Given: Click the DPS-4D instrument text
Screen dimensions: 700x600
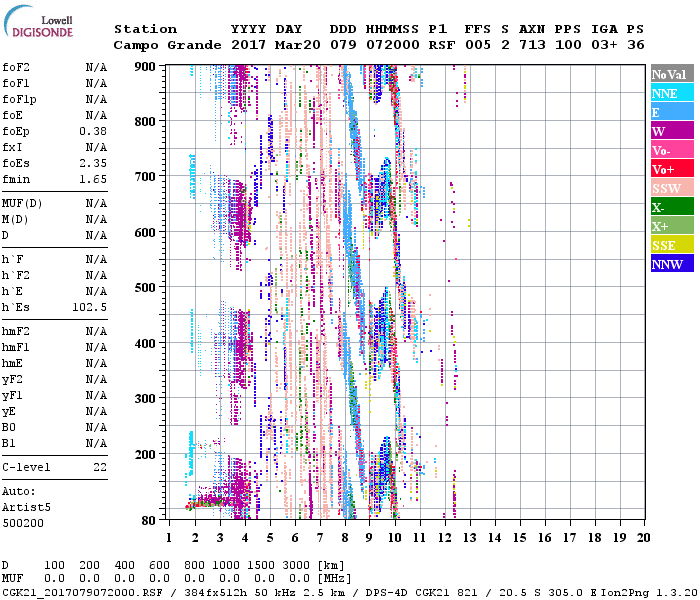Looking at the screenshot, I should pyautogui.click(x=387, y=593).
